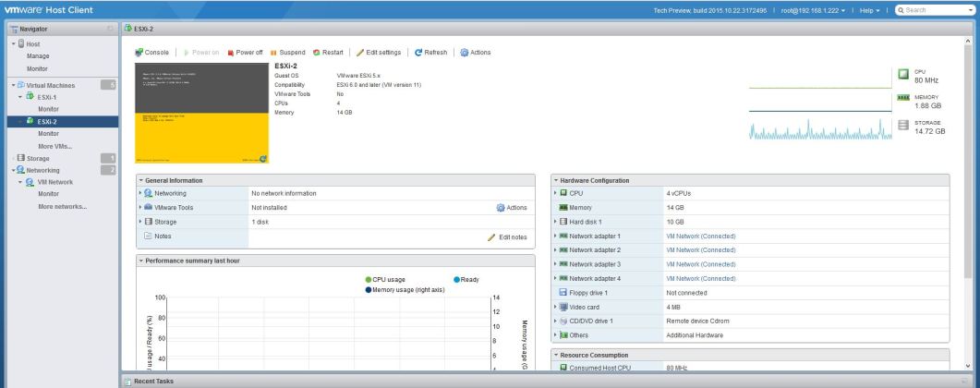Collapse the Host tree node
Image resolution: width=980 pixels, height=388 pixels.
(13, 44)
